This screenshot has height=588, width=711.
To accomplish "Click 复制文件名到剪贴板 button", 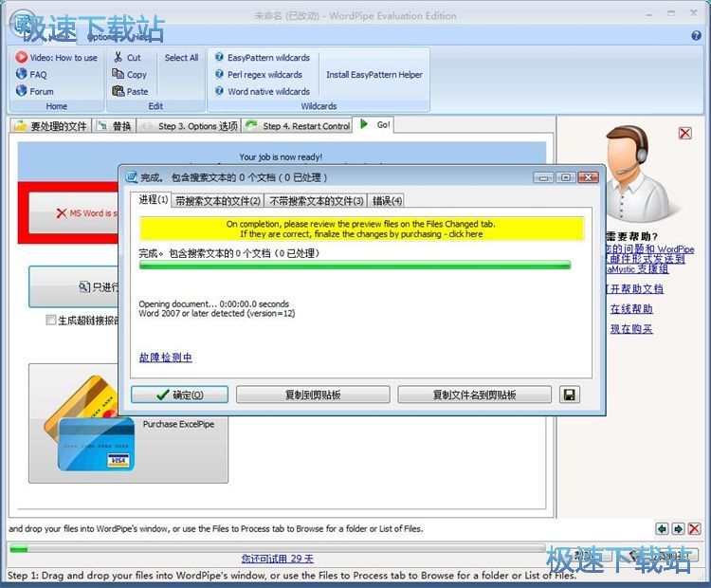I will click(474, 395).
